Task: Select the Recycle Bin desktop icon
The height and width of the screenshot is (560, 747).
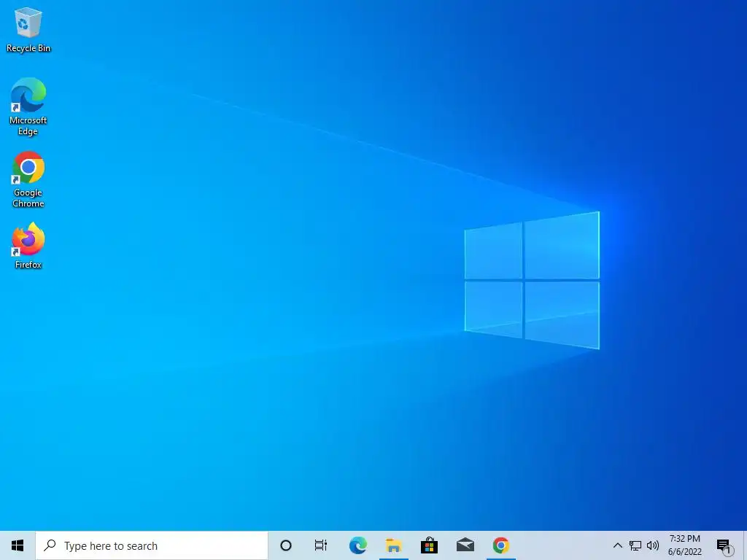Action: (28, 29)
